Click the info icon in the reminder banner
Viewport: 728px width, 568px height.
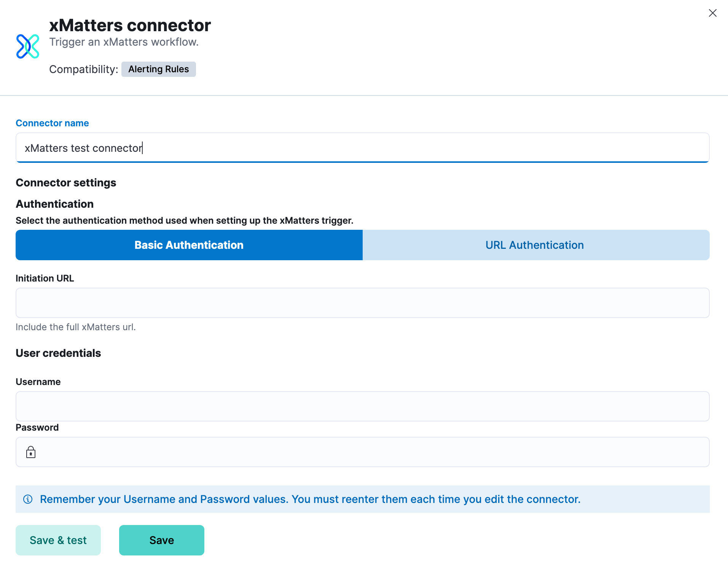pos(29,499)
